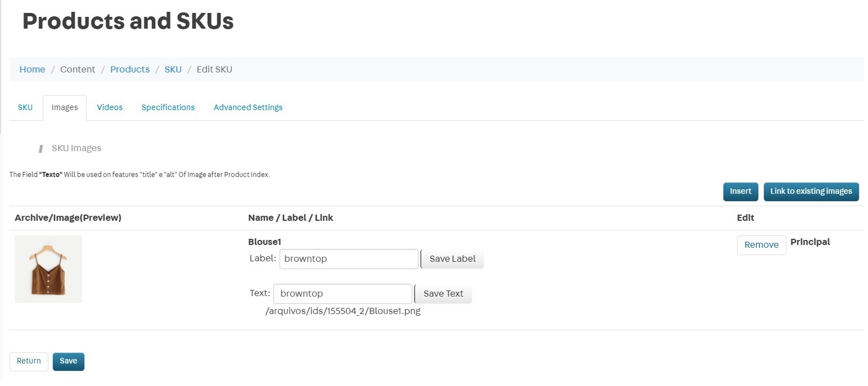Screen dimensions: 868x386
Task: Click the brown blouse image preview
Action: pos(48,269)
